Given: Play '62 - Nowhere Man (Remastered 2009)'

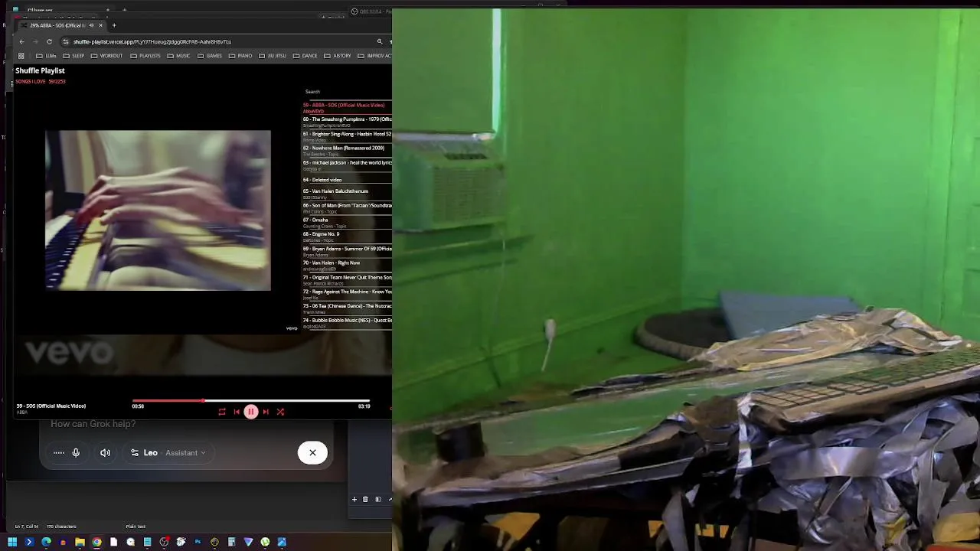Looking at the screenshot, I should 348,151.
